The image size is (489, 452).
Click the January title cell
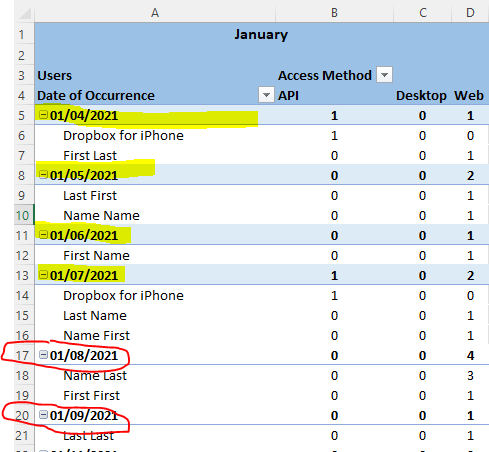[261, 34]
